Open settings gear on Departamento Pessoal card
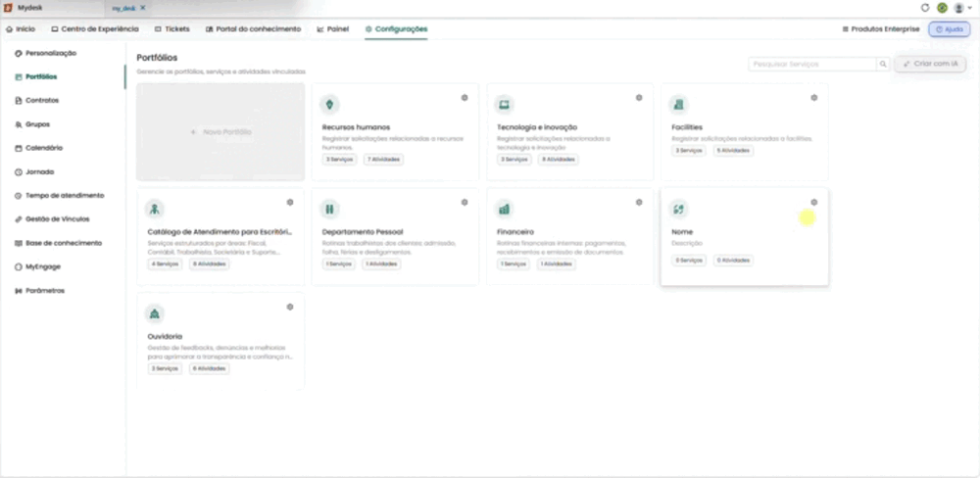The width and height of the screenshot is (980, 478). (x=465, y=203)
